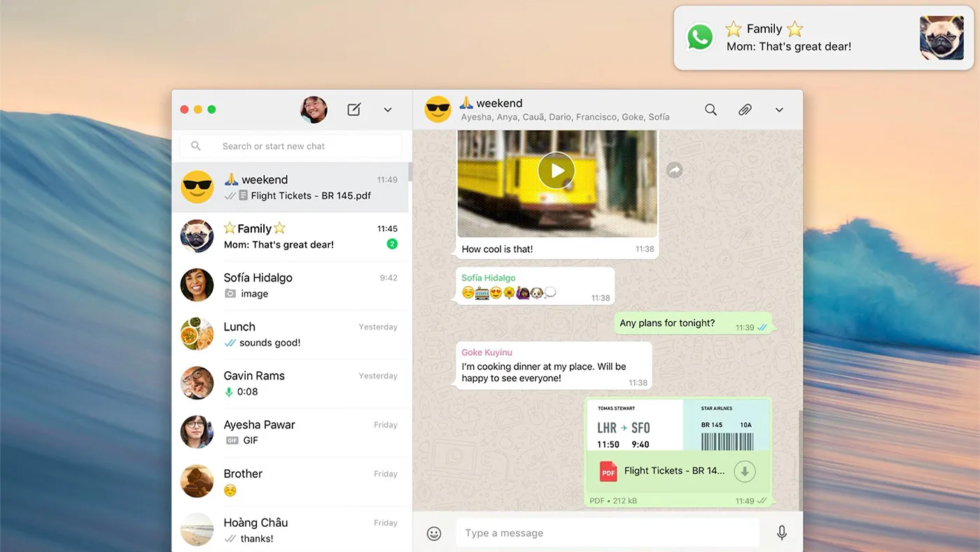Open the Lunch group chat
Viewport: 980px width, 552px height.
click(290, 335)
